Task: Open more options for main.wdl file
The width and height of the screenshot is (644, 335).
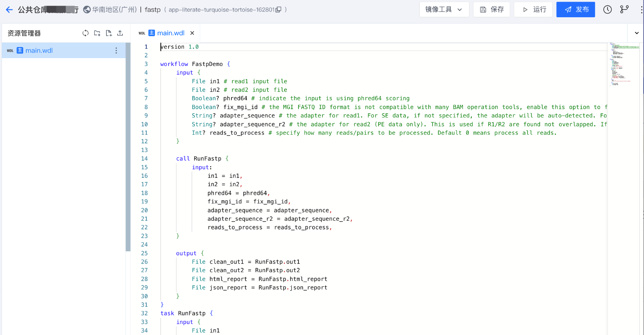Action: coord(116,51)
